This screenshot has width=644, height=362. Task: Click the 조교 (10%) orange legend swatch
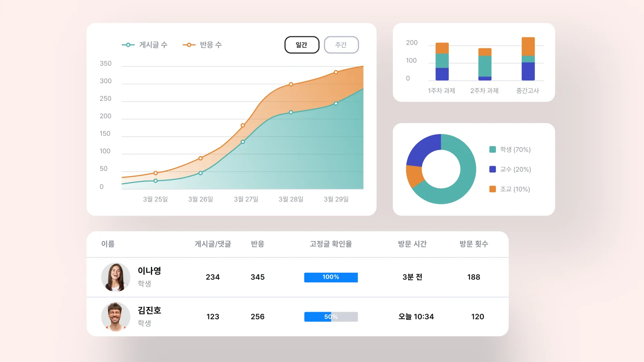coord(493,189)
